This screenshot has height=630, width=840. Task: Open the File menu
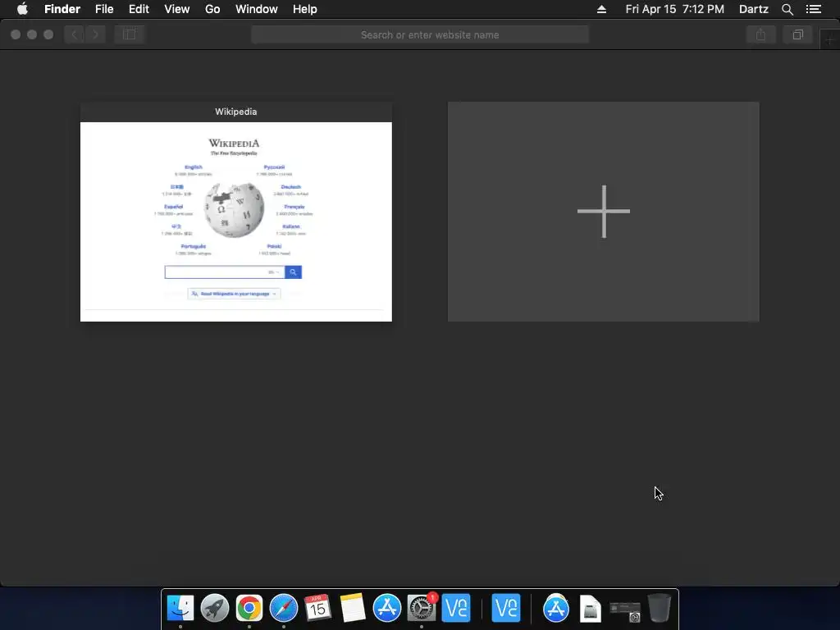[104, 9]
